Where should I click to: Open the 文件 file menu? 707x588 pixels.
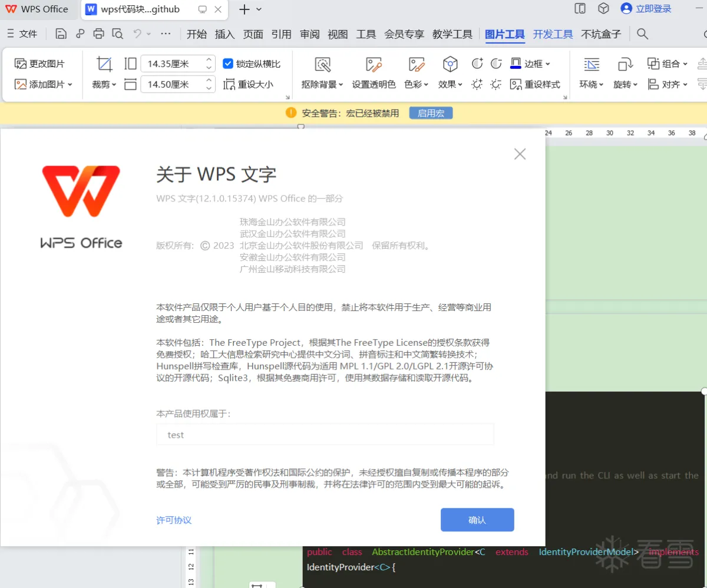point(22,34)
